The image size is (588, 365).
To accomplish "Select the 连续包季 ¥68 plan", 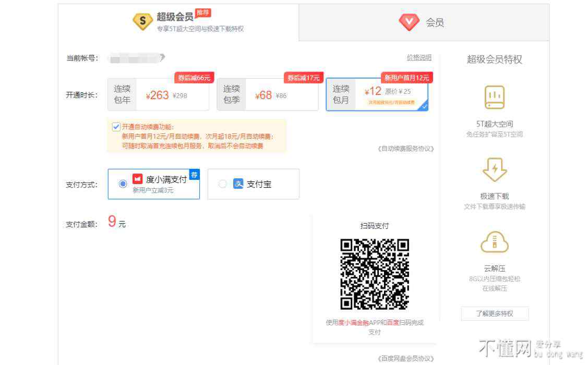I will point(267,94).
